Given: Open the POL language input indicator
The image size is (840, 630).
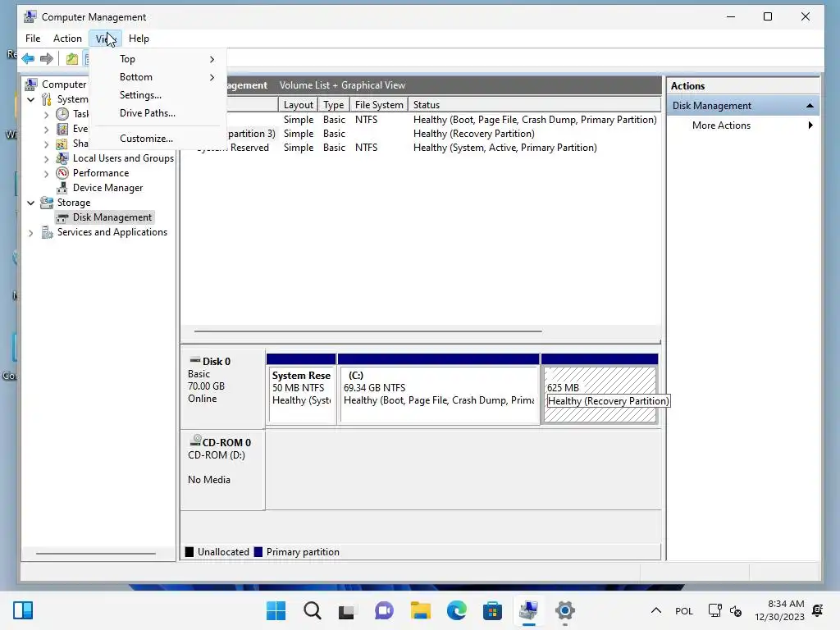Looking at the screenshot, I should (683, 610).
